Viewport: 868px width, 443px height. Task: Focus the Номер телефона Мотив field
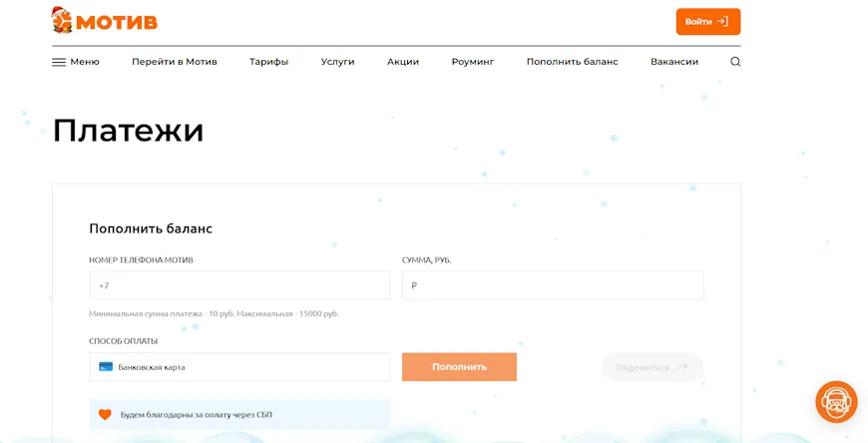[239, 285]
